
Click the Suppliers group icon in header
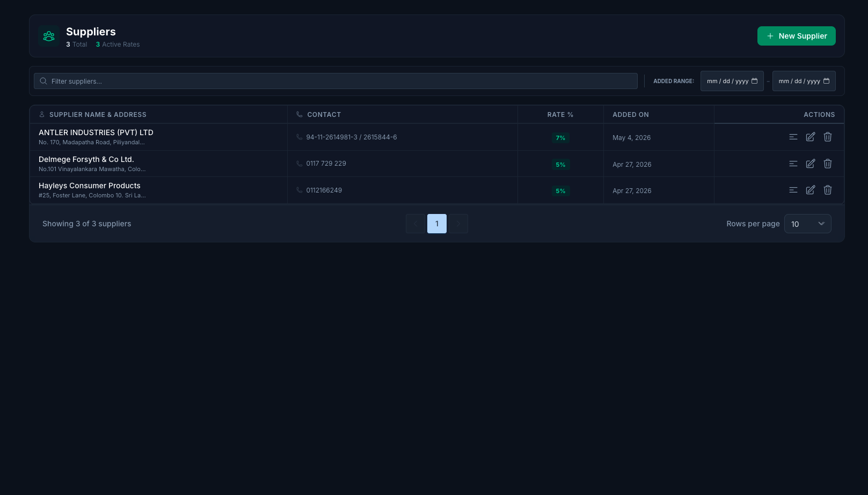point(49,36)
